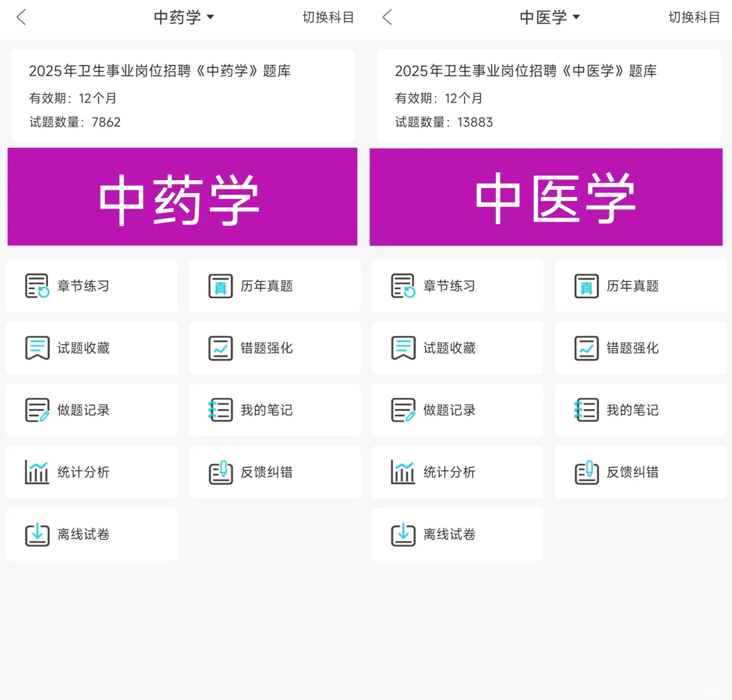Expand the 中医学 subject dropdown
Screen dimensions: 732x700
pos(550,17)
